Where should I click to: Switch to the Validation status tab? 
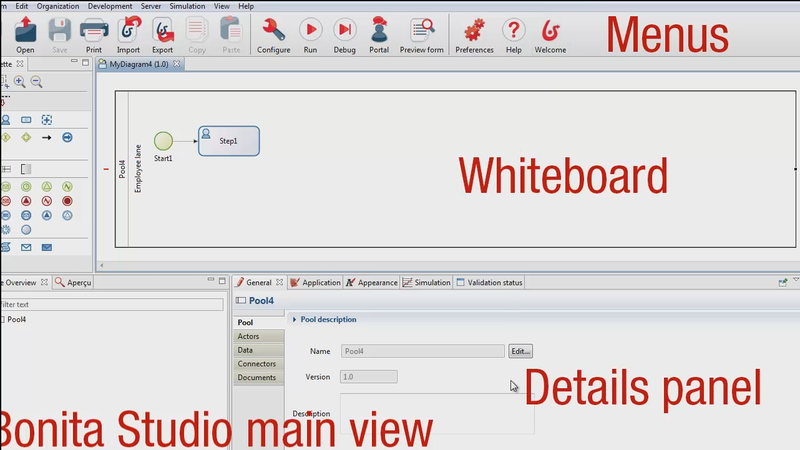click(490, 283)
